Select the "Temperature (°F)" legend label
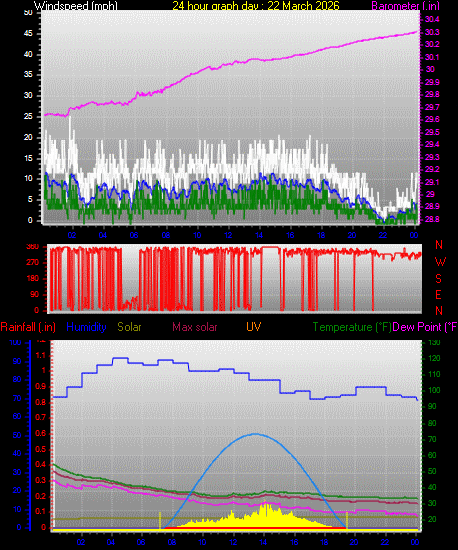458x550 pixels. click(x=352, y=327)
